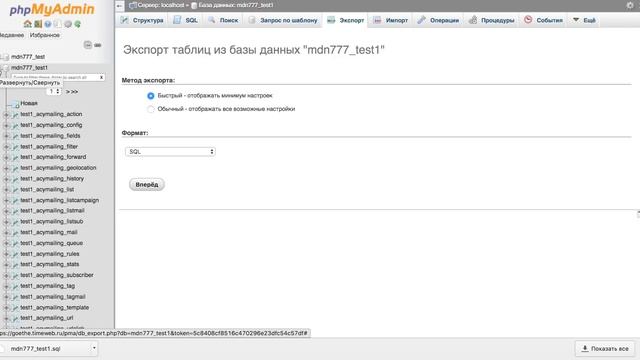Open the Запрос по шаблону tab
640x360 pixels.
283,20
